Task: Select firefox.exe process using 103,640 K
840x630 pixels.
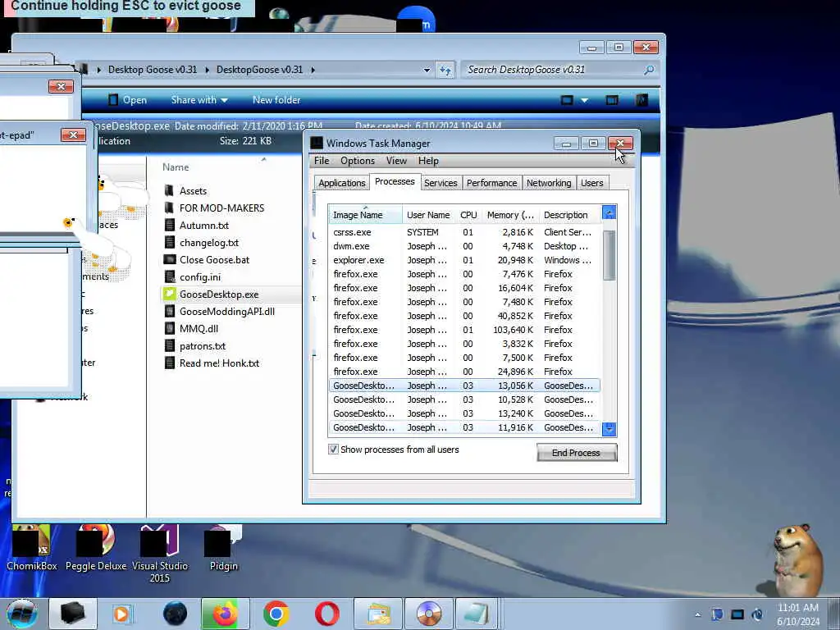Action: coord(464,330)
